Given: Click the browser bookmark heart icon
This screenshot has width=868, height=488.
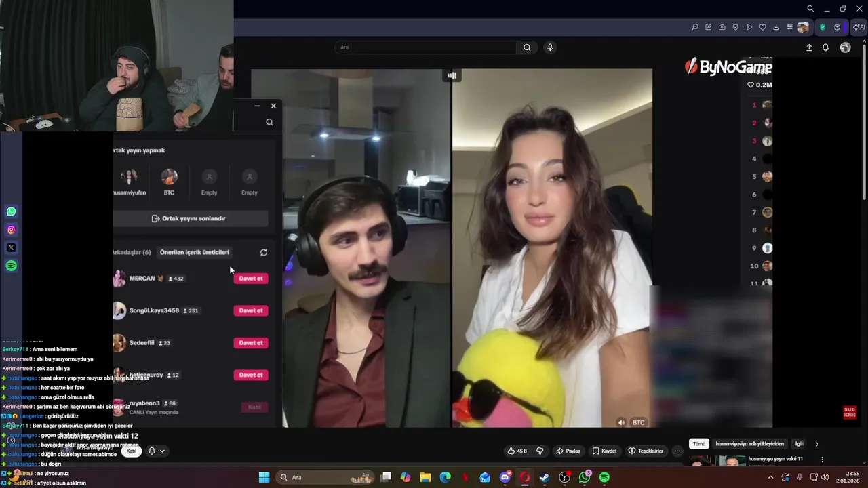Looking at the screenshot, I should click(x=762, y=27).
